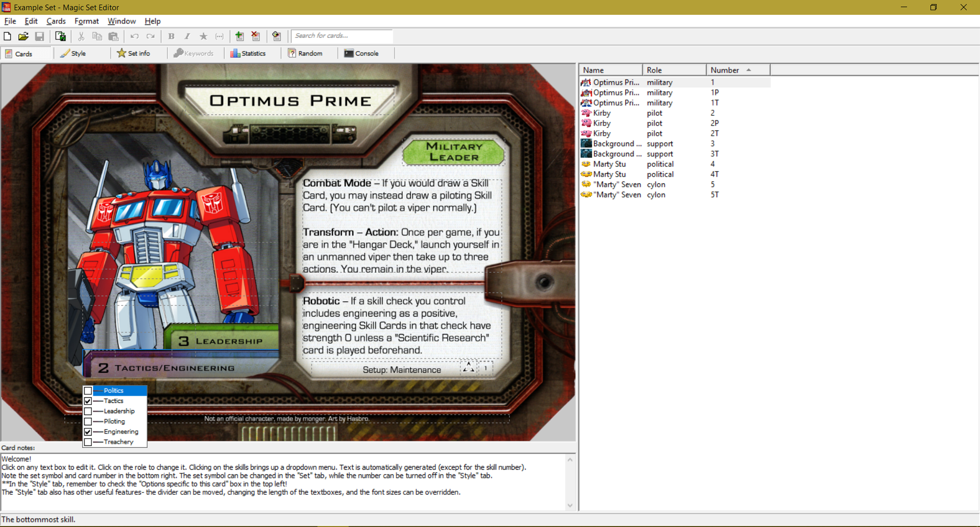Select the Background support card numbered 3

click(674, 143)
